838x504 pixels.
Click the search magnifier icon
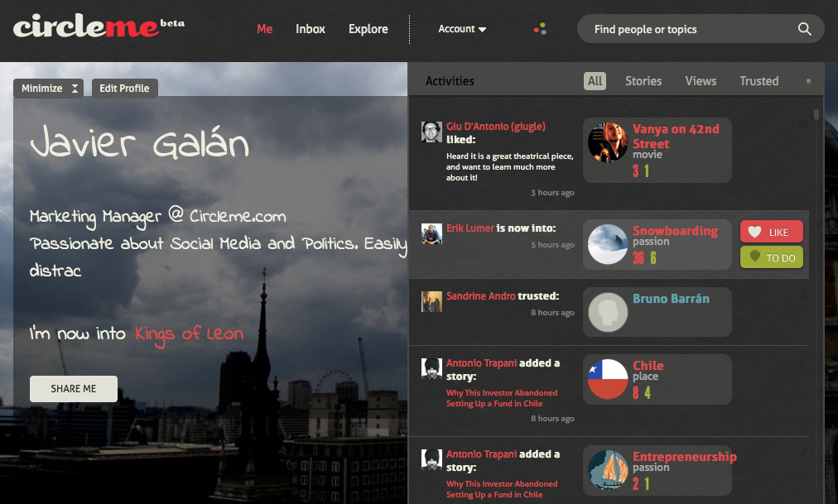pyautogui.click(x=804, y=29)
